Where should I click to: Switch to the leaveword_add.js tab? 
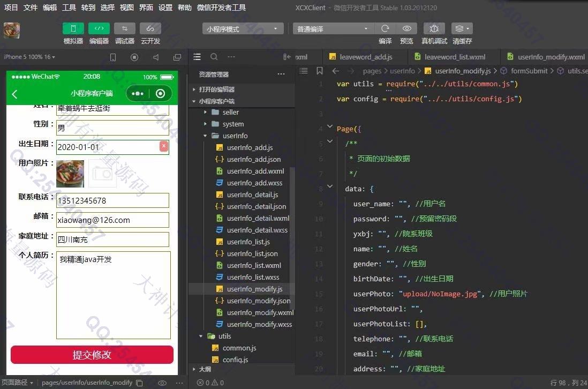365,57
